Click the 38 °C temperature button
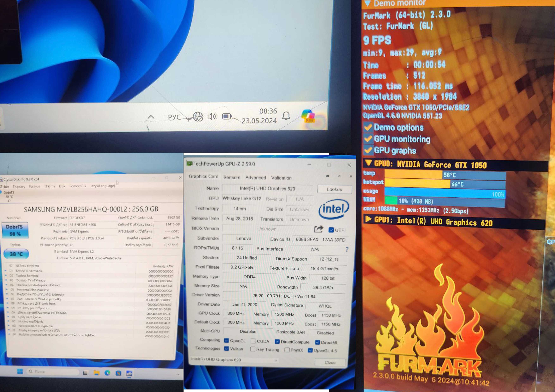Image resolution: width=555 pixels, height=392 pixels. click(x=16, y=254)
